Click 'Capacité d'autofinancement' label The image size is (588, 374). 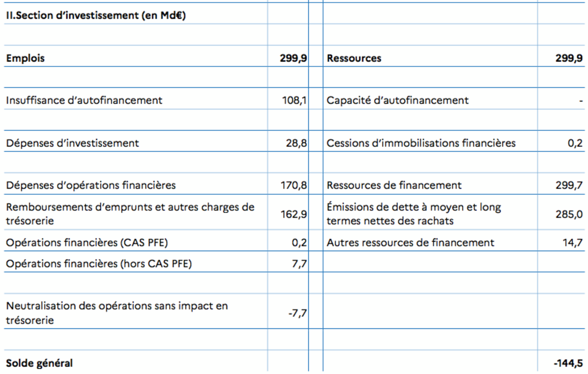(397, 100)
